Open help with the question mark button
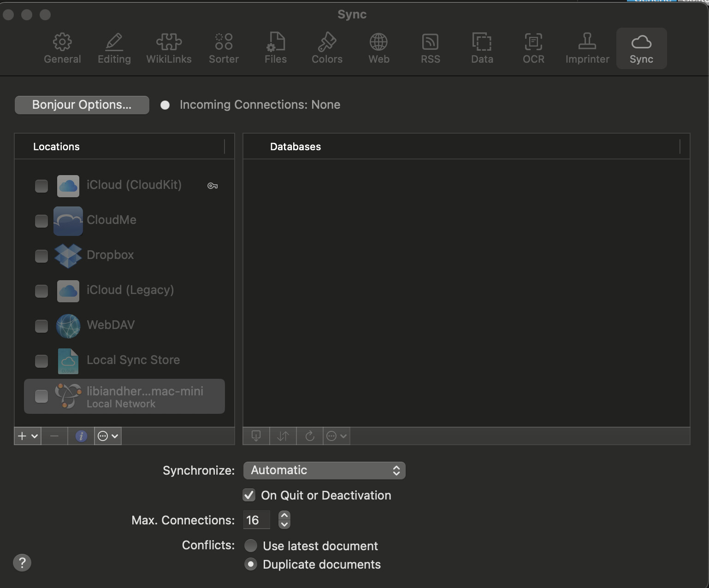709x588 pixels. click(x=22, y=563)
